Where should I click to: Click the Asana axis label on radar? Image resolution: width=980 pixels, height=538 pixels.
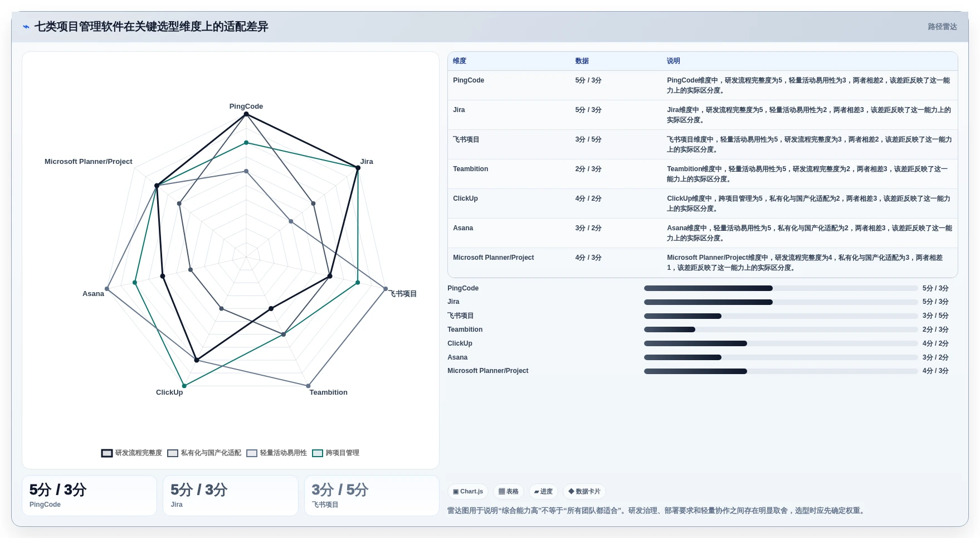click(x=93, y=294)
